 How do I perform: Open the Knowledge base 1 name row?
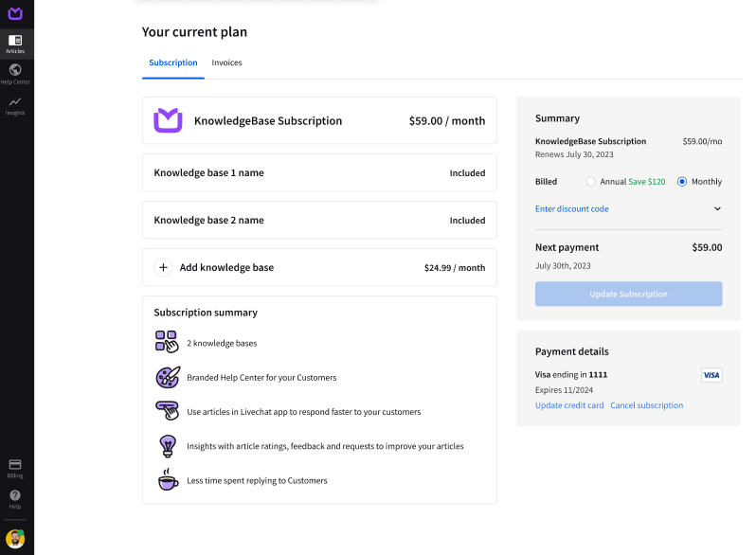(x=319, y=172)
